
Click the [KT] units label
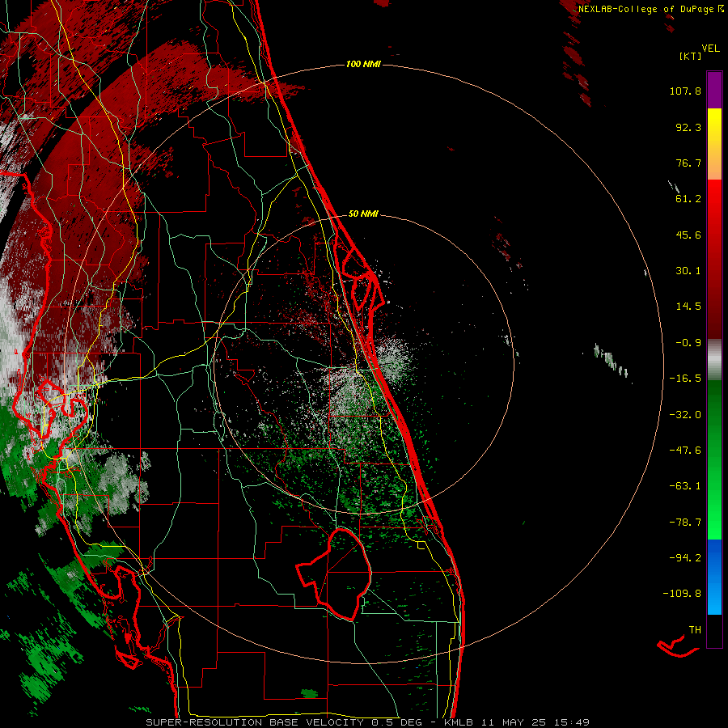pyautogui.click(x=690, y=56)
